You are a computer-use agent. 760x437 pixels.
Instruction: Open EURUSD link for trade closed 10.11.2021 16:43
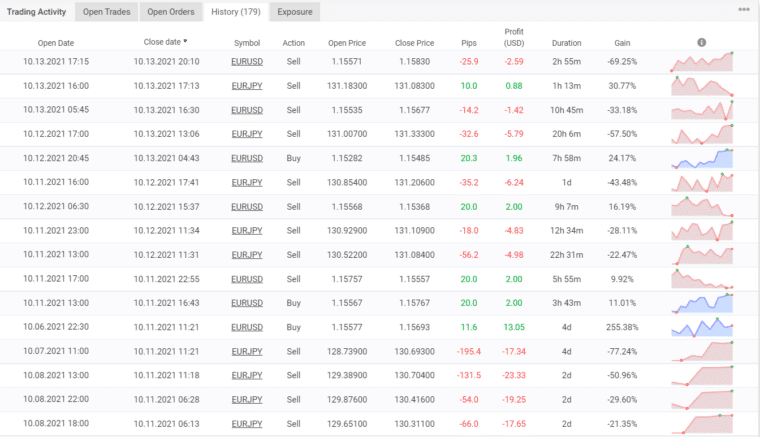click(247, 303)
